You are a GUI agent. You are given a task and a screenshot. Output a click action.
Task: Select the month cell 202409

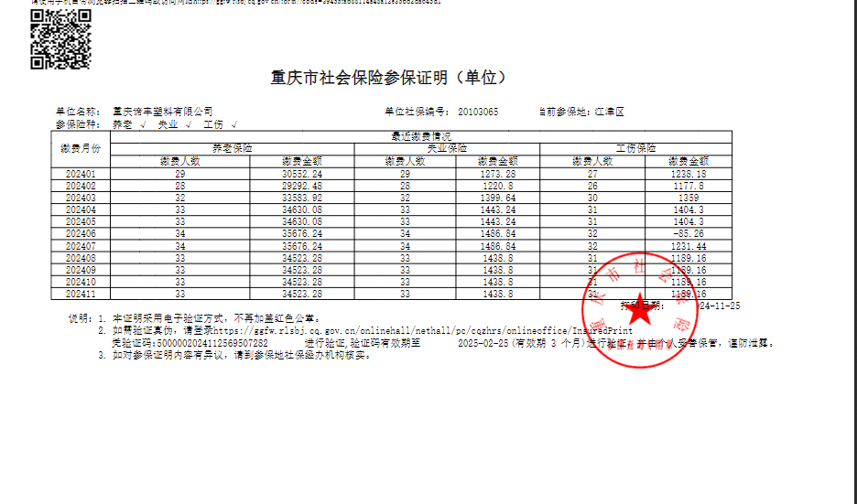81,270
